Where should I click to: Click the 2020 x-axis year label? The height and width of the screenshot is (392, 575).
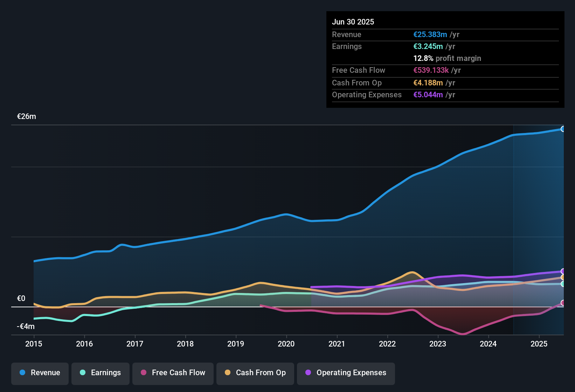(286, 344)
